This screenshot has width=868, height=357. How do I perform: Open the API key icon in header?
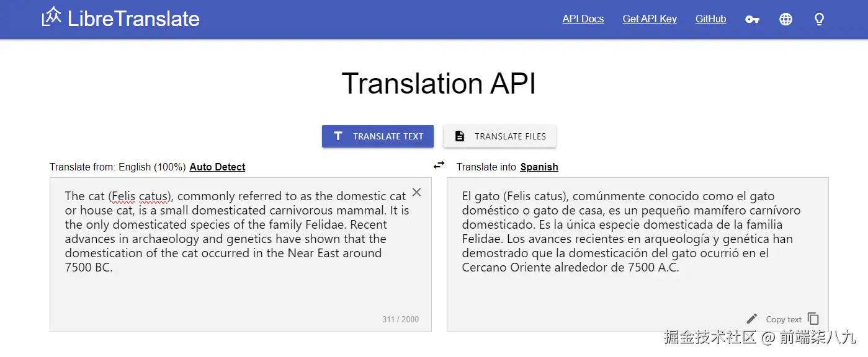[x=752, y=19]
